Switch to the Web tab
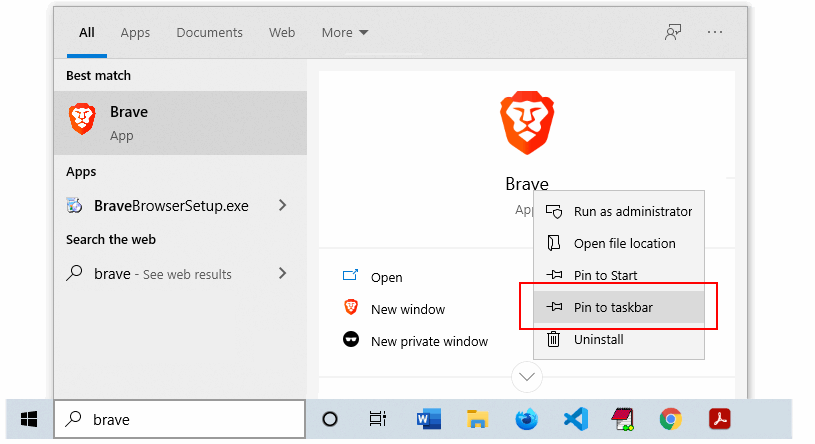The height and width of the screenshot is (444, 815). click(x=282, y=33)
